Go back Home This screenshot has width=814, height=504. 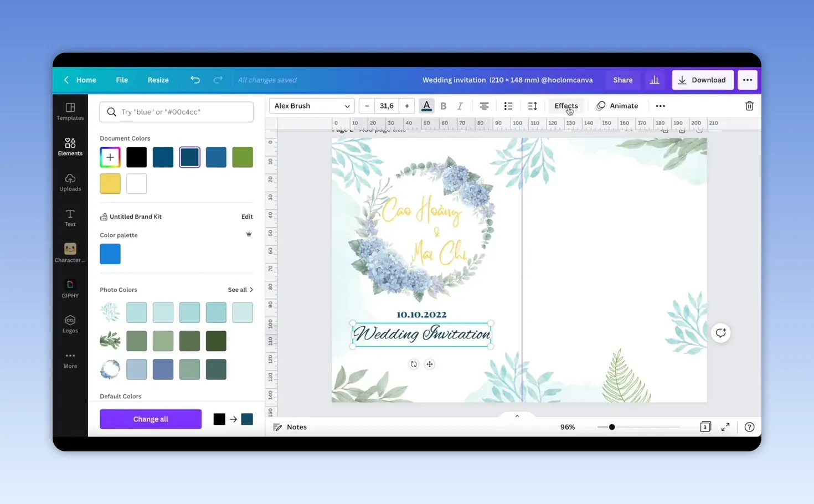coord(80,80)
